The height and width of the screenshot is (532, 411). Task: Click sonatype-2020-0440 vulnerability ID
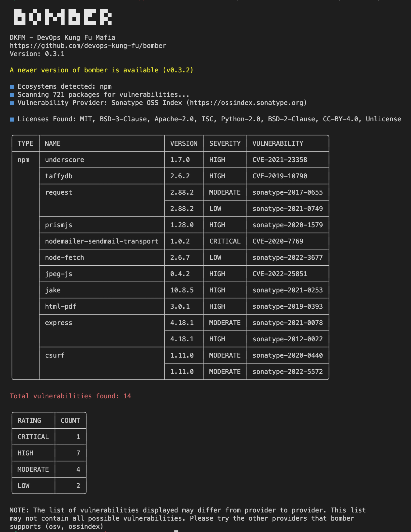pos(288,355)
